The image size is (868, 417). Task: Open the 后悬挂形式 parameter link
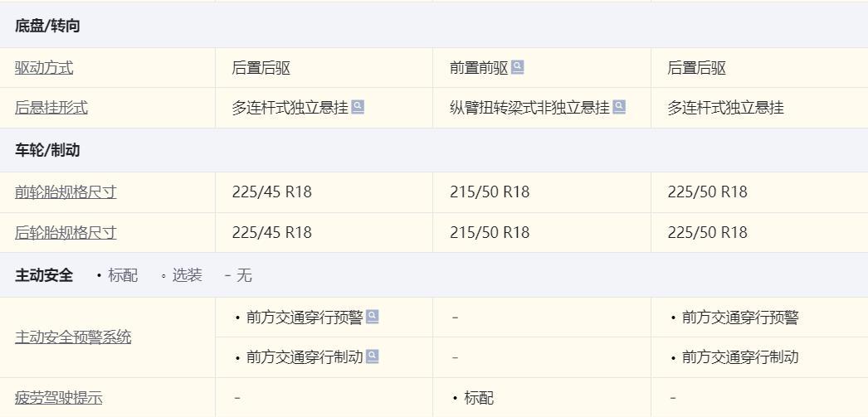click(x=51, y=108)
